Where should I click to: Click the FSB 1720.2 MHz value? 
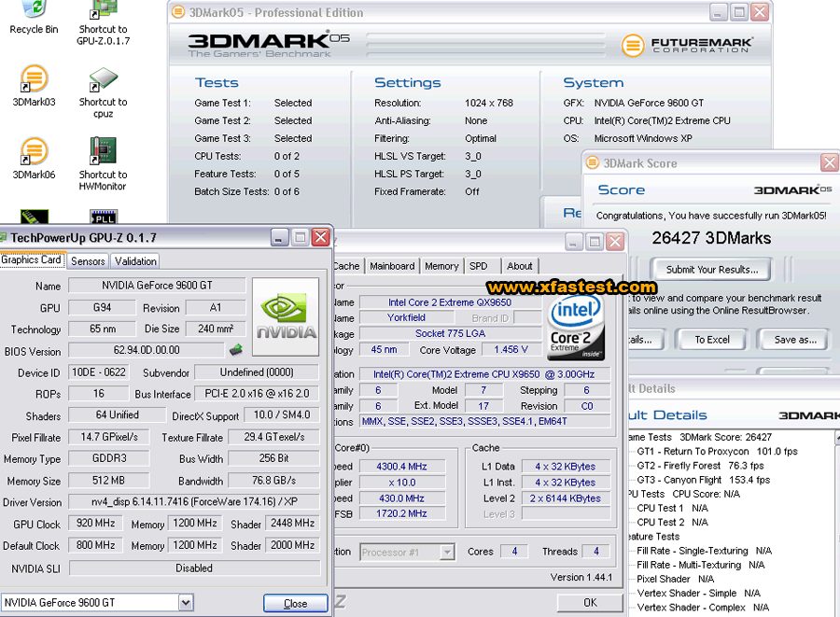pos(401,514)
